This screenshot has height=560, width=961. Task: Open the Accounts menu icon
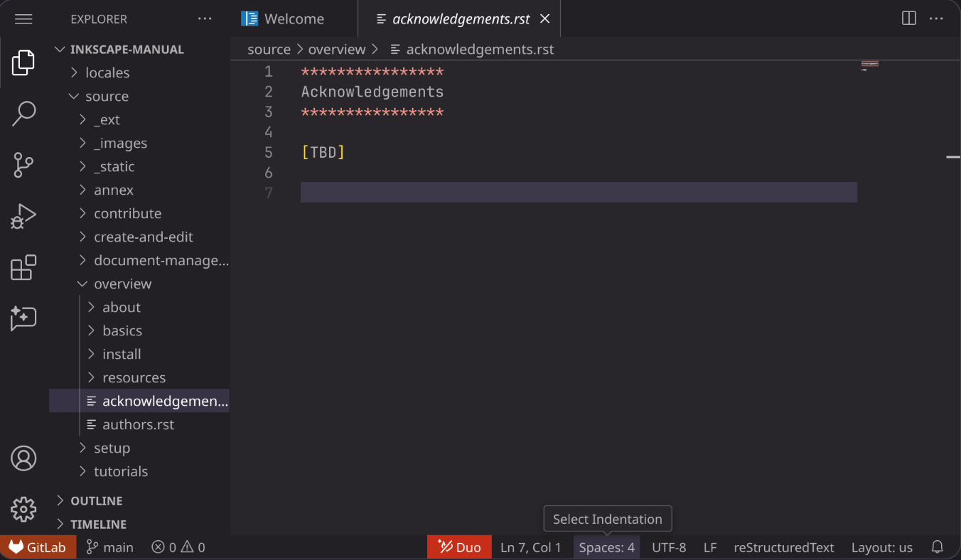coord(23,458)
